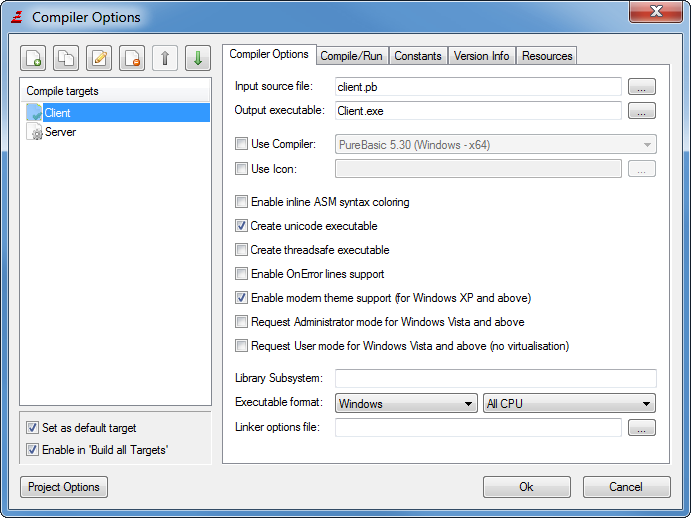Screen dimensions: 691x518
Task: Click the Project Options button
Action: (x=63, y=487)
